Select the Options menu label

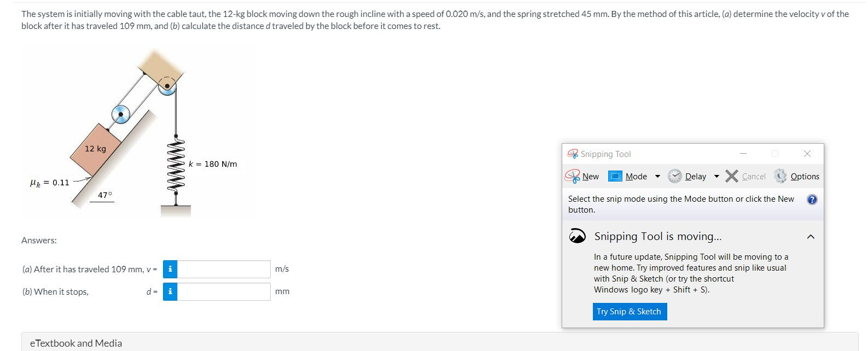coord(805,177)
